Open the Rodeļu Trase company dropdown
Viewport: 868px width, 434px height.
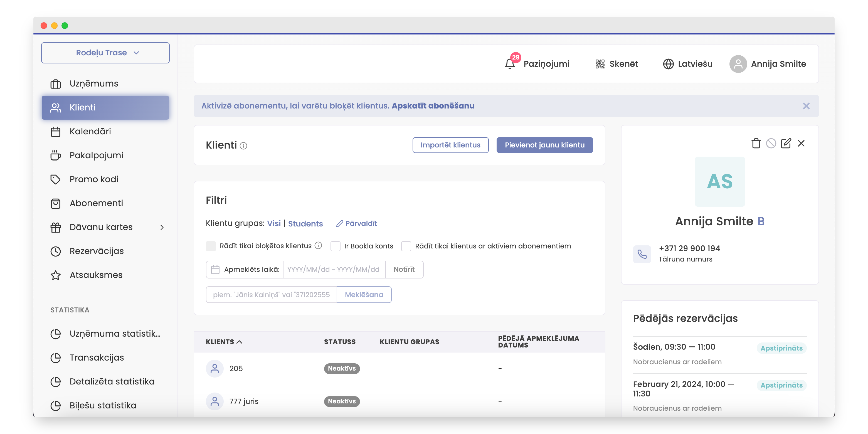105,53
